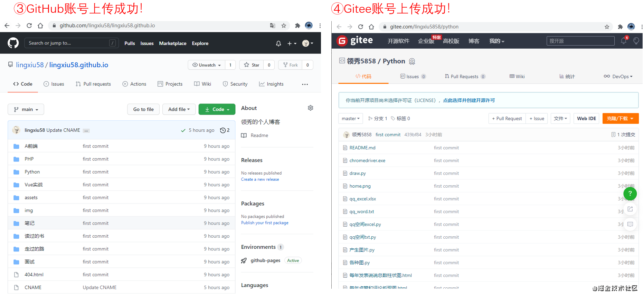
Task: Star the lingxiu58.github.io repository
Action: coord(252,65)
